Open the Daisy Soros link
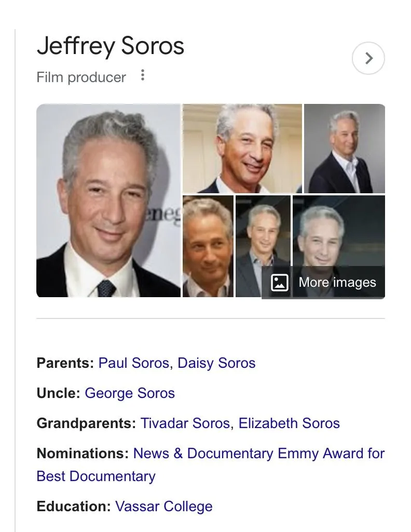The width and height of the screenshot is (411, 532). pyautogui.click(x=216, y=363)
